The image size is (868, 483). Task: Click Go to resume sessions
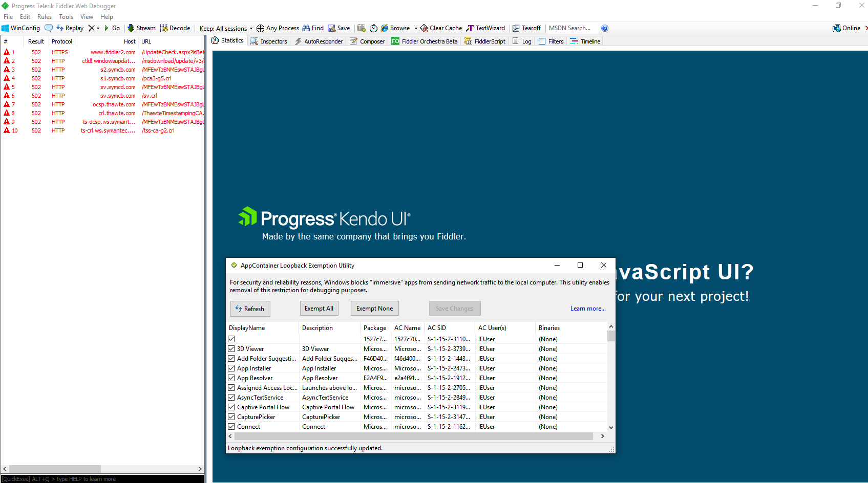tap(112, 28)
